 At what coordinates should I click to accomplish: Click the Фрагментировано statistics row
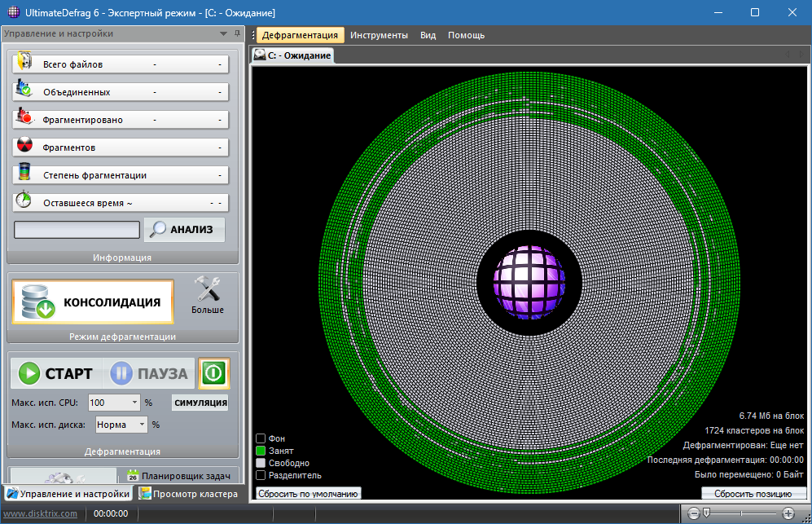tap(121, 120)
